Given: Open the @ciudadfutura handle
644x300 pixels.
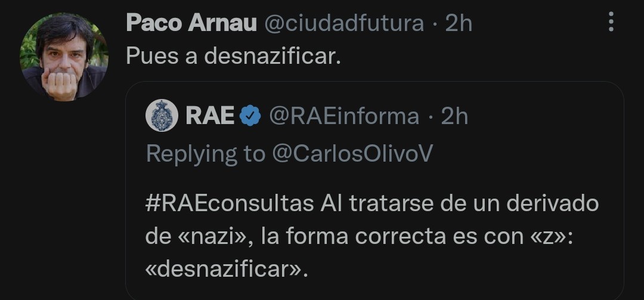Looking at the screenshot, I should click(343, 23).
